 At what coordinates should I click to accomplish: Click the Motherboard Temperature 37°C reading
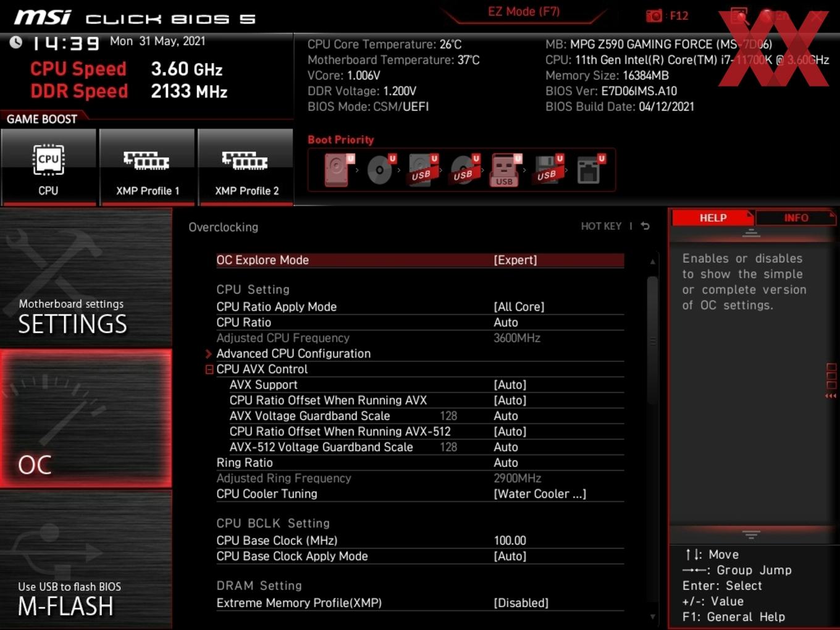pos(393,60)
